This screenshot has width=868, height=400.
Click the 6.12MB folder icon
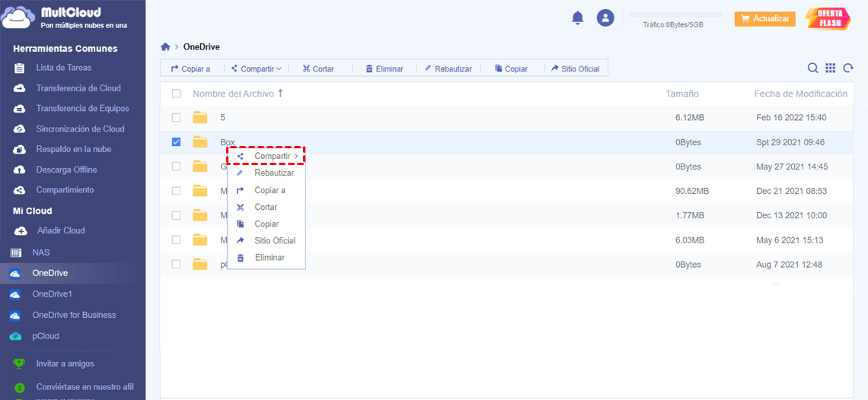[199, 117]
